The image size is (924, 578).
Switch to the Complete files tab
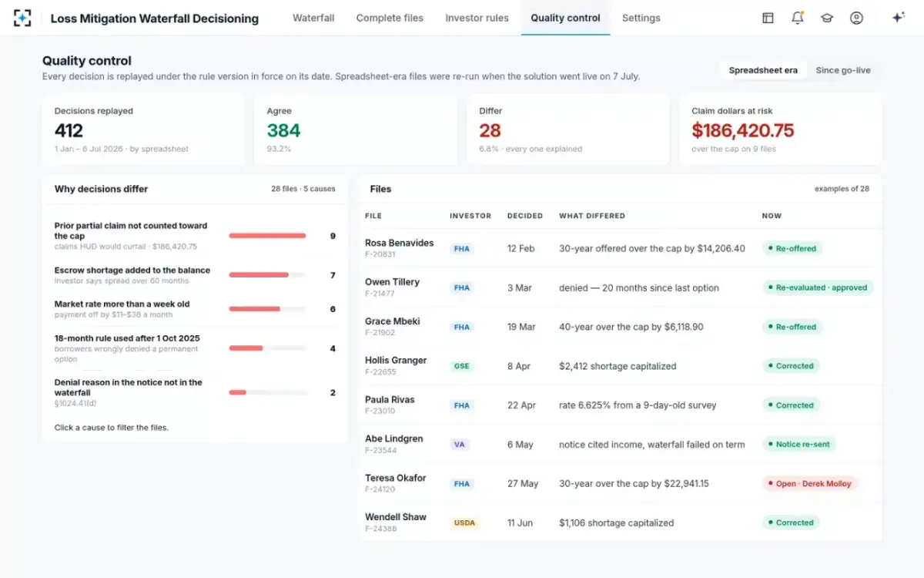(x=390, y=18)
